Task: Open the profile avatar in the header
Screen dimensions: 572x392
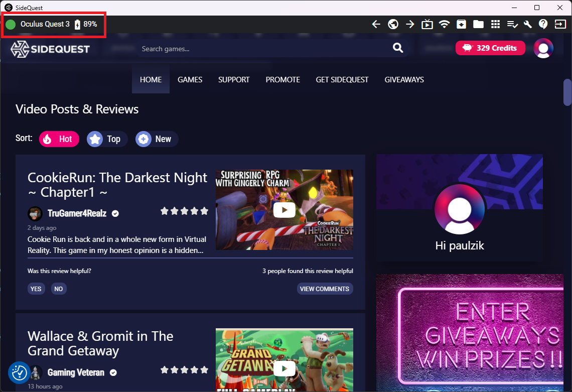Action: pos(543,48)
